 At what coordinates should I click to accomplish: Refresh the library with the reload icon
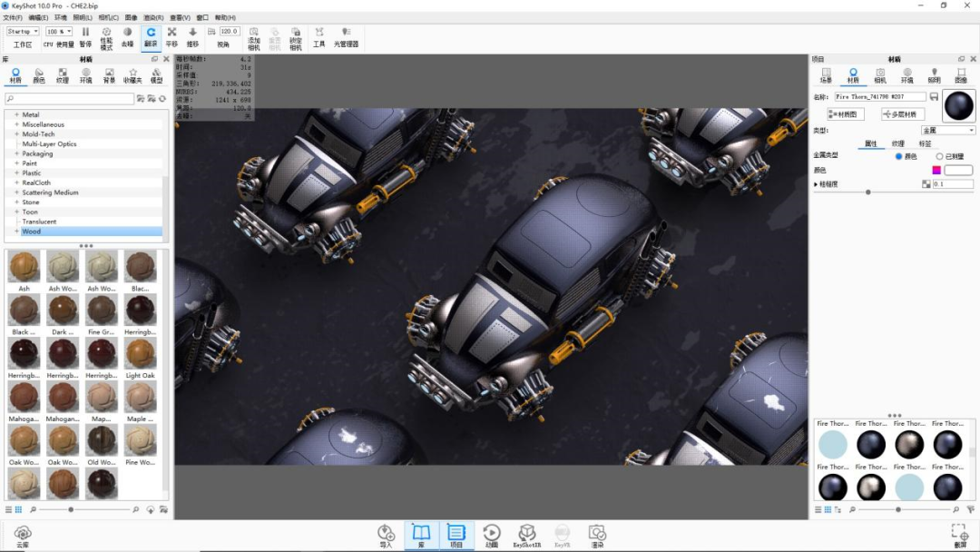(162, 99)
